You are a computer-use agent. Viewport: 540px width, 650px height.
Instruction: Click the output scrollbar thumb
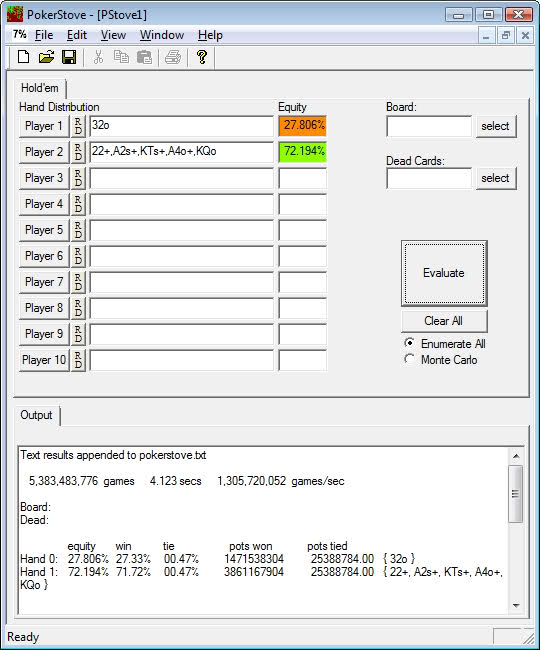[516, 494]
